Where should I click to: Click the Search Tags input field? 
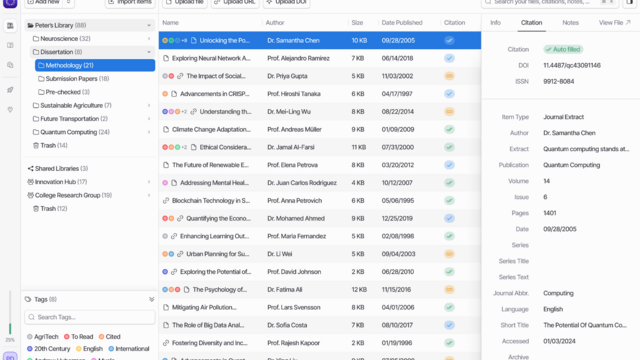point(90,317)
